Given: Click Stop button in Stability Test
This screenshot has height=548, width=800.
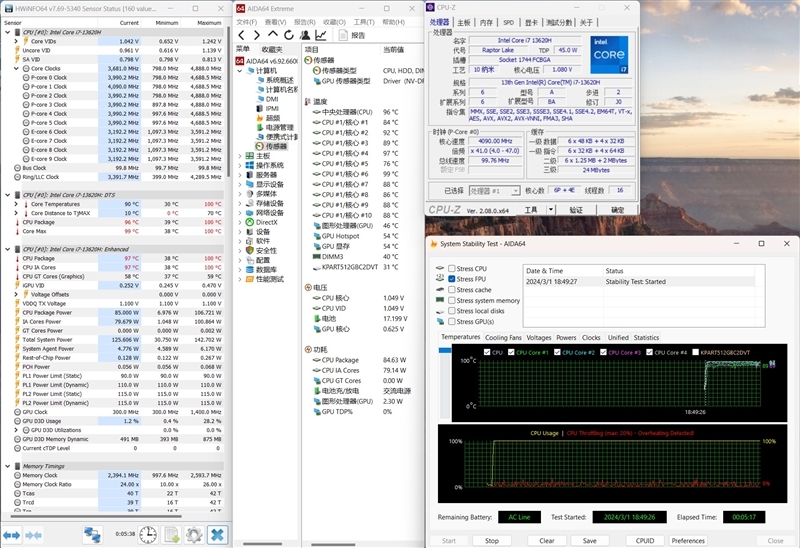Looking at the screenshot, I should [x=492, y=540].
